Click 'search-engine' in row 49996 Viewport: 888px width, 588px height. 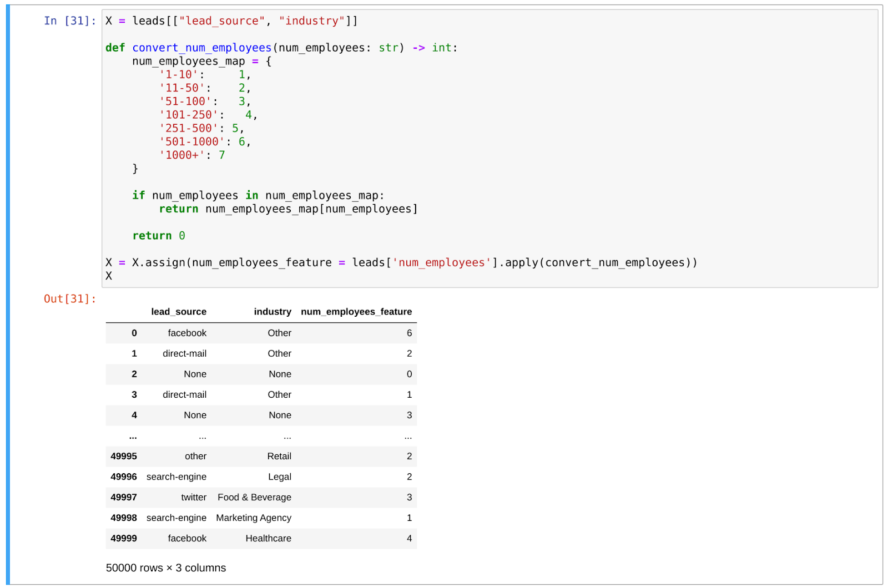176,477
